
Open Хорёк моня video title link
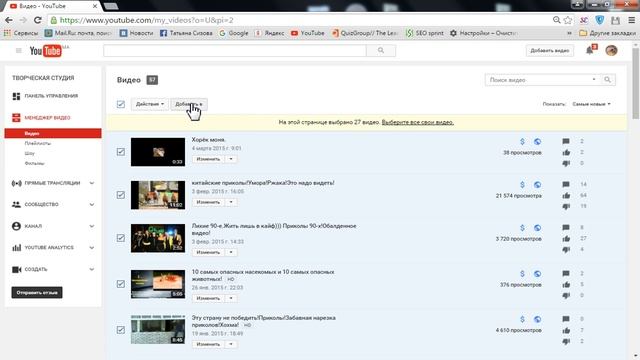[x=209, y=140]
